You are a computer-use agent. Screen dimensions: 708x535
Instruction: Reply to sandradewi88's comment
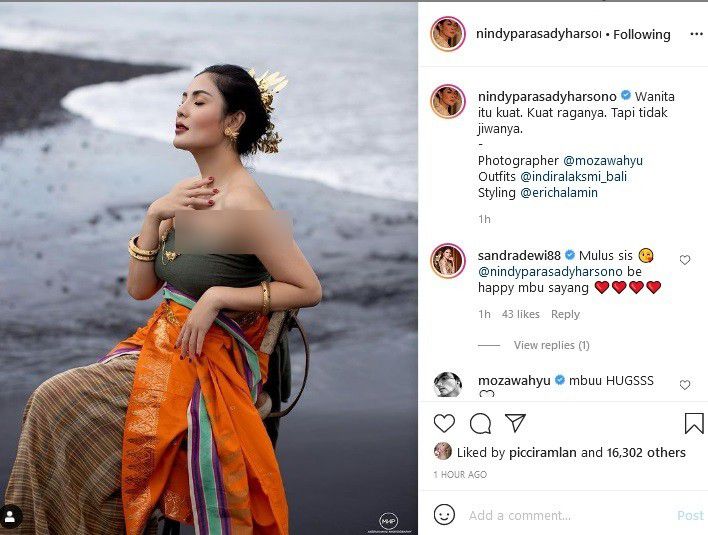[x=565, y=314]
